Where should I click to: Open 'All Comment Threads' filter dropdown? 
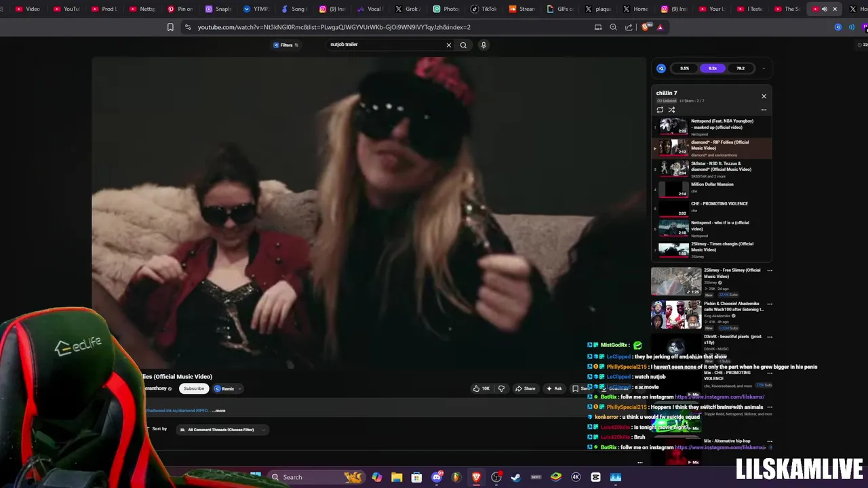pyautogui.click(x=223, y=430)
